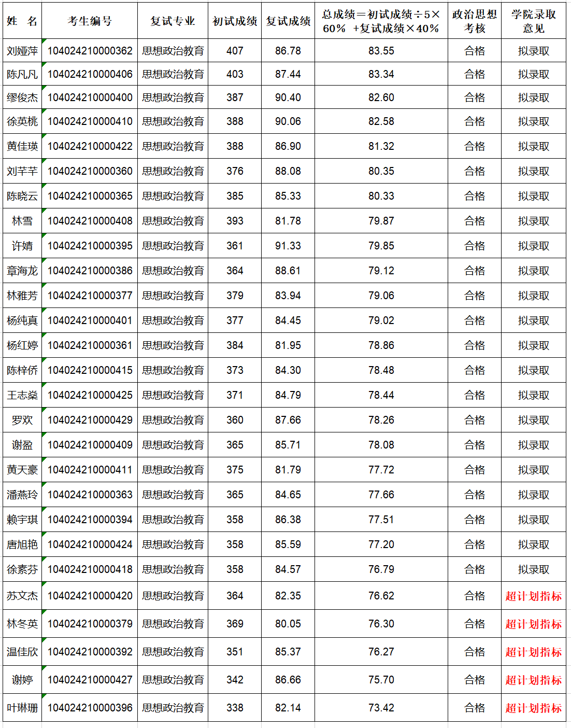Select total score 76.27 for 温佳欣
Image resolution: width=571 pixels, height=728 pixels.
tap(381, 652)
